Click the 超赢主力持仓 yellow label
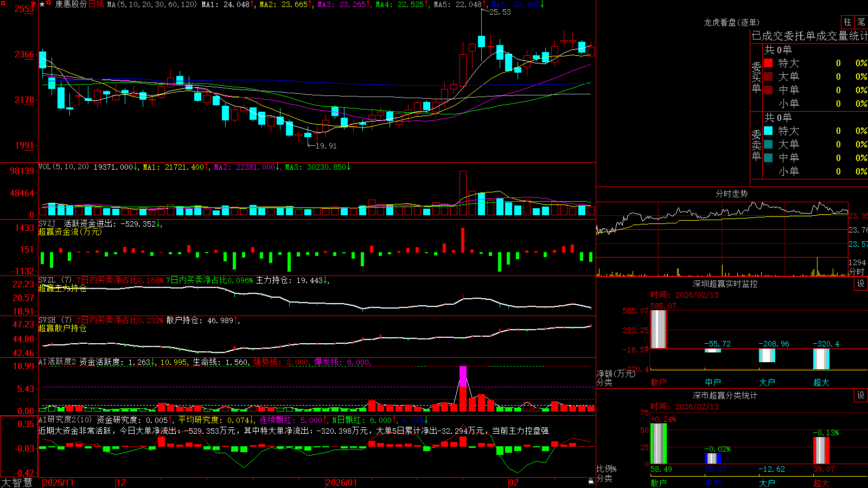This screenshot has height=488, width=868. [x=62, y=288]
